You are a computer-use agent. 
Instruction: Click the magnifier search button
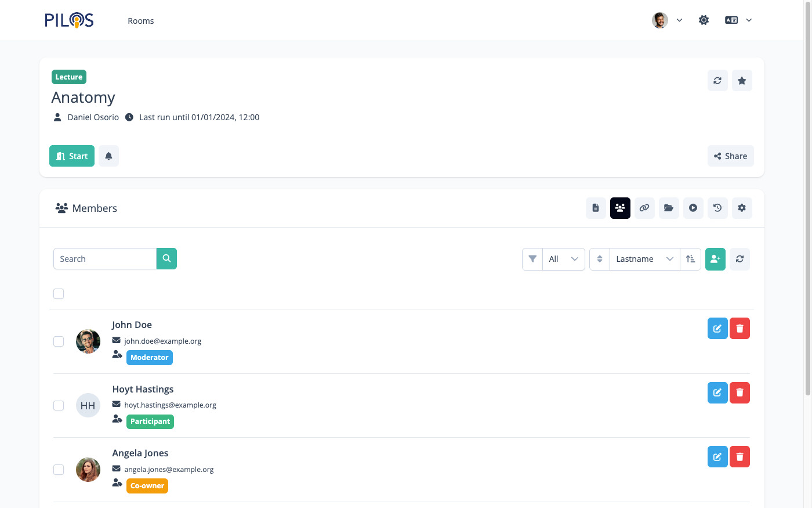pos(166,259)
